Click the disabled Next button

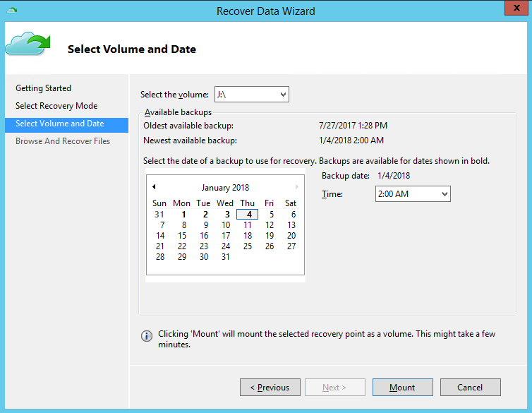tap(335, 387)
